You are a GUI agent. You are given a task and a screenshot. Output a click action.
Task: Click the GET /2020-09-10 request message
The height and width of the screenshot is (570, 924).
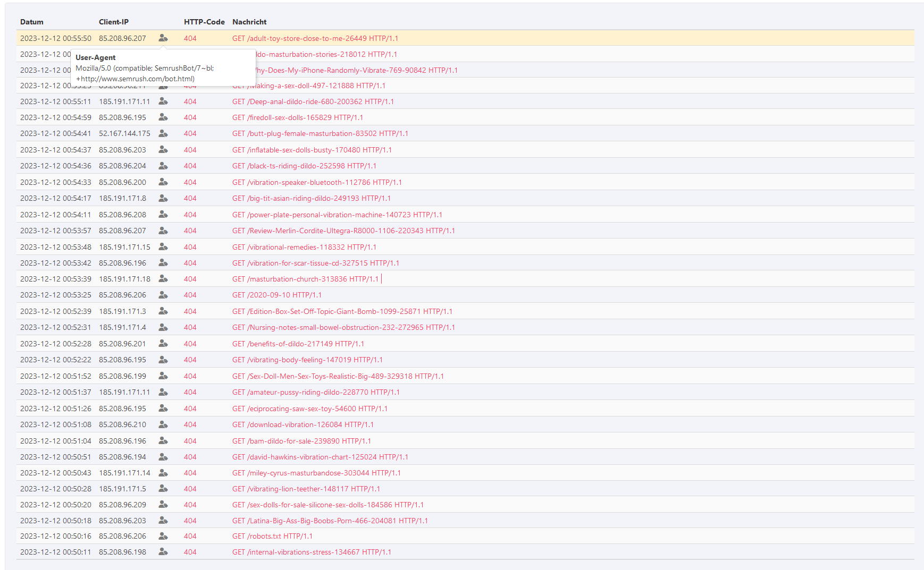276,295
